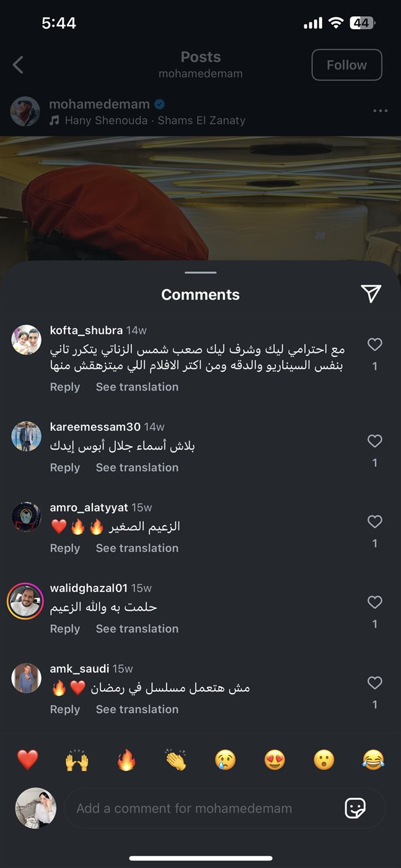Viewport: 401px width, 868px height.
Task: Follow the mohamedemam account
Action: pos(346,65)
